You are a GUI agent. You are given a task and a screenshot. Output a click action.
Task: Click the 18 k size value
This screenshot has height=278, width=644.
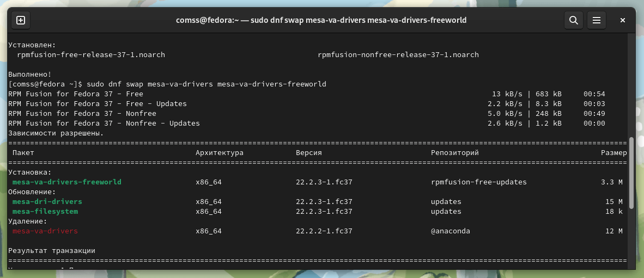coord(614,212)
